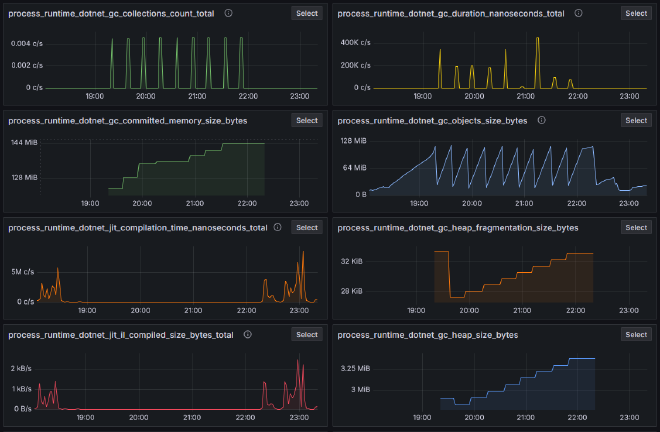The height and width of the screenshot is (432, 660).
Task: Click Select for gc_heap_fragmentation_size_bytes
Action: click(x=636, y=228)
